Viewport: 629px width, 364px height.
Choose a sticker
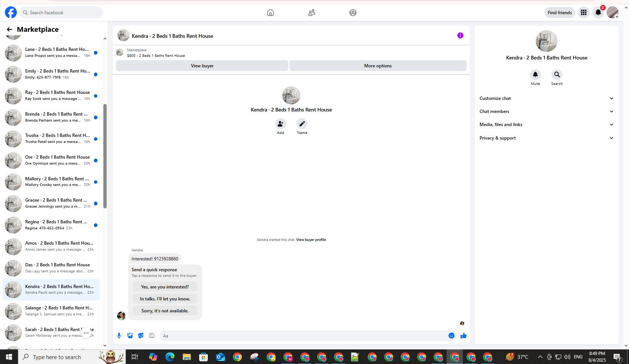click(x=141, y=336)
